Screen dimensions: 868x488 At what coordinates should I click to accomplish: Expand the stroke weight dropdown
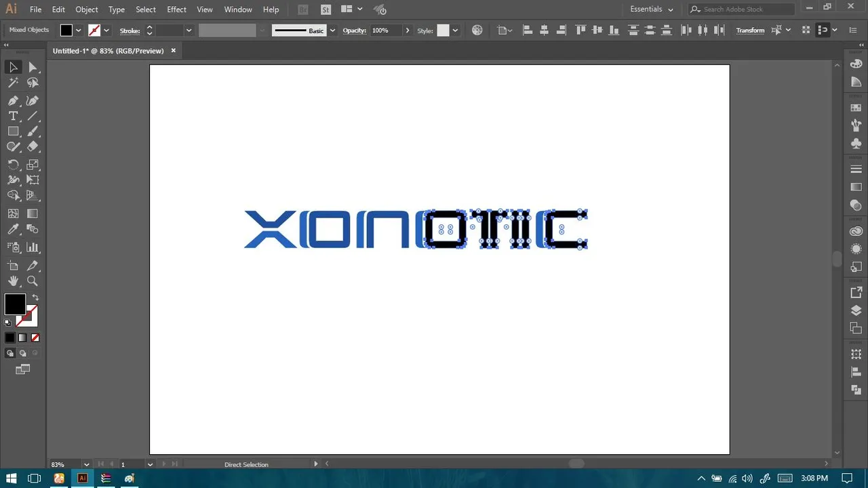coord(189,30)
